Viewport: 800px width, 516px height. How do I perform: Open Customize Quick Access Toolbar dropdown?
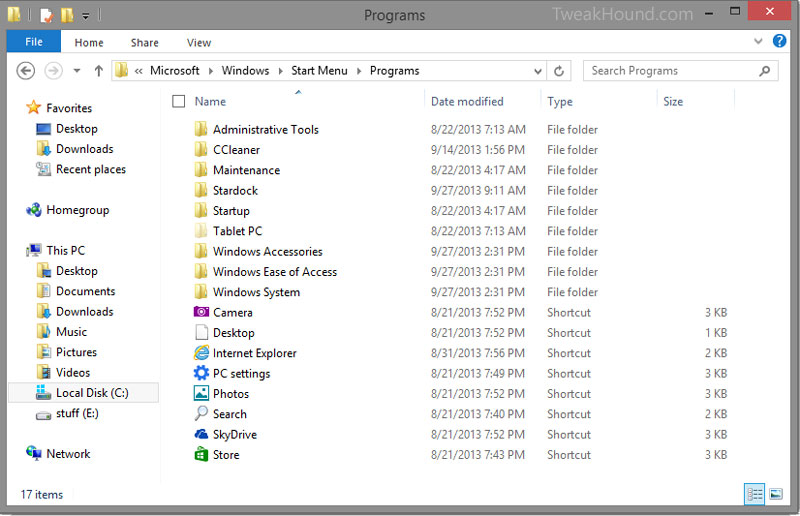tap(86, 16)
